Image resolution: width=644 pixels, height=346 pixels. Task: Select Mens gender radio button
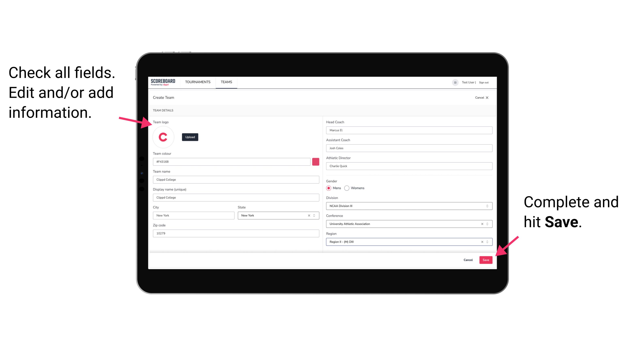coord(329,188)
